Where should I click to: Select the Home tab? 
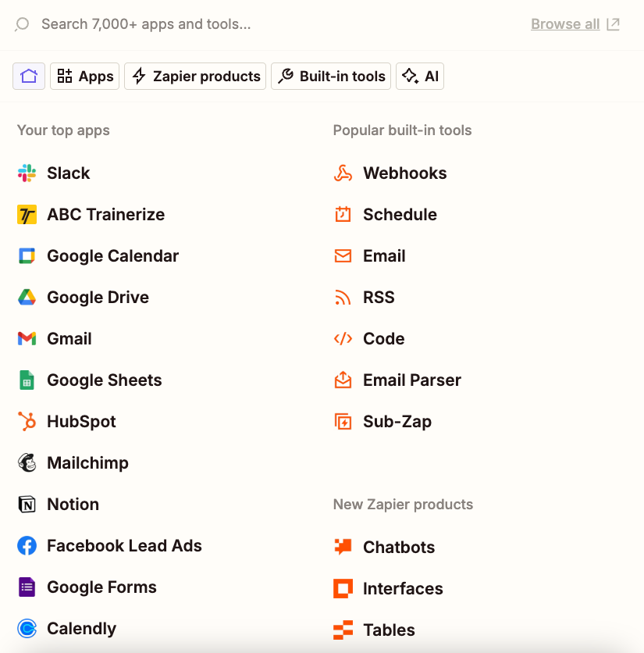[x=29, y=77]
